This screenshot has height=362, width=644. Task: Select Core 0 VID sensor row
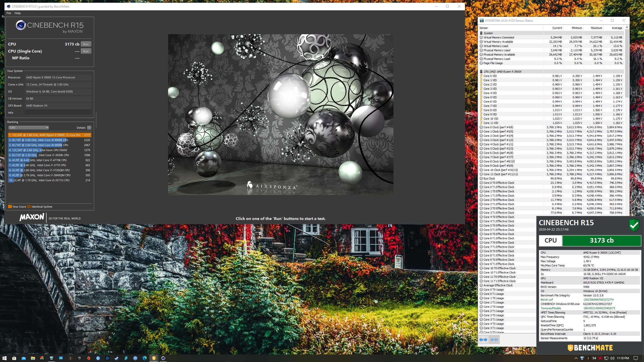[551, 76]
